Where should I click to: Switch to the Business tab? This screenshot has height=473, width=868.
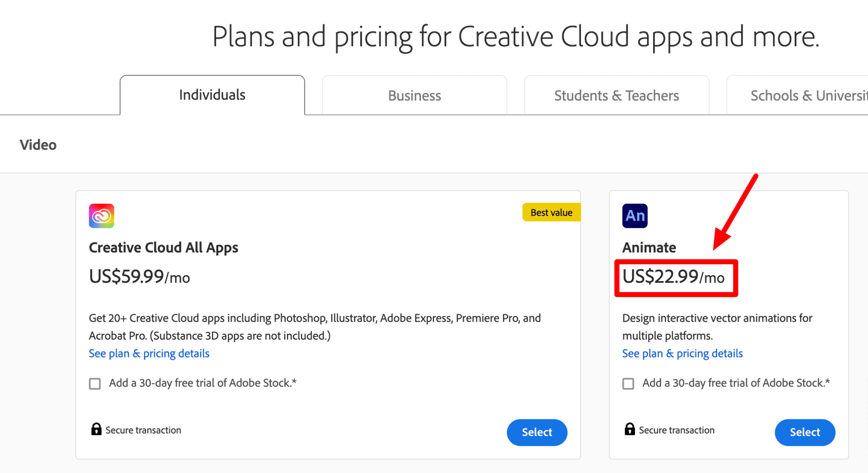(x=414, y=95)
